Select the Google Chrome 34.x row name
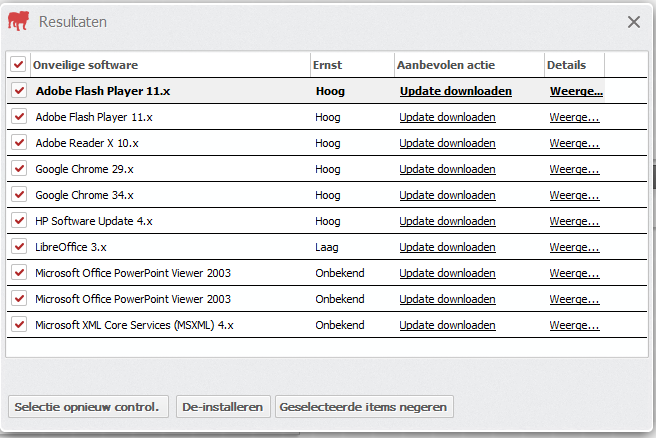The image size is (656, 438). pyautogui.click(x=85, y=195)
